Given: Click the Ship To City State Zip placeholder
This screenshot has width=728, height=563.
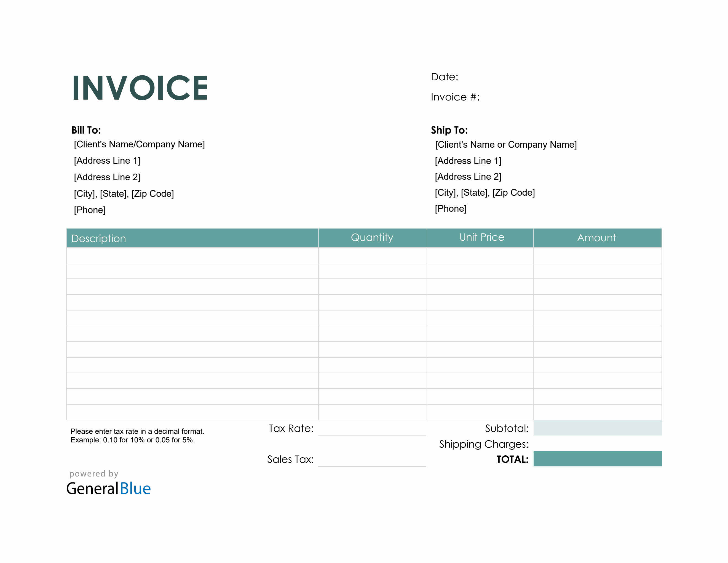Looking at the screenshot, I should point(484,192).
